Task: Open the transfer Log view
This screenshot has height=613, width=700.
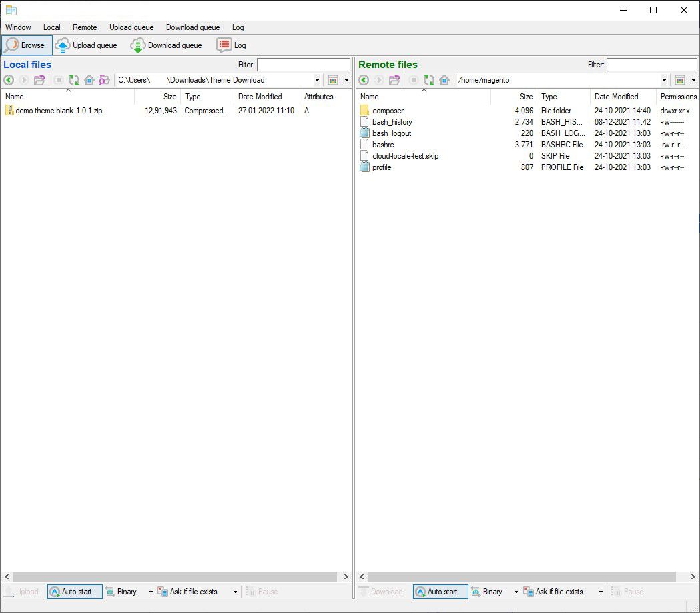Action: [x=232, y=45]
